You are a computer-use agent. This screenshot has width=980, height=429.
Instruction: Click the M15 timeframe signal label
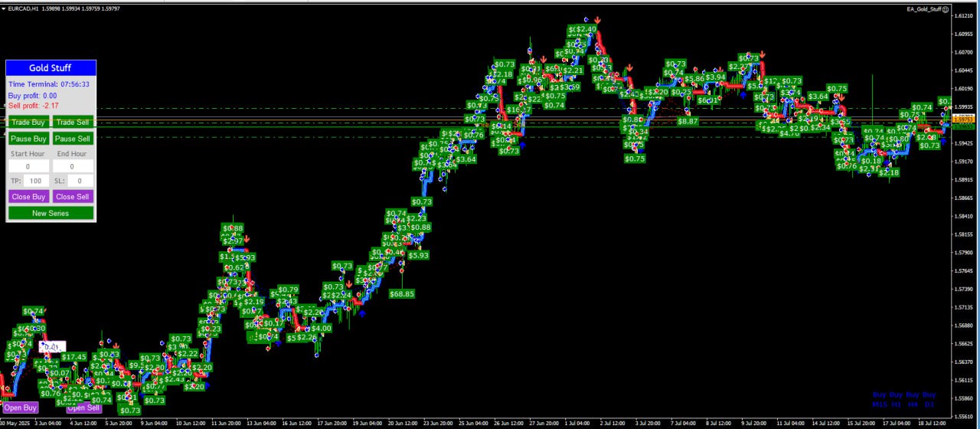[x=879, y=404]
